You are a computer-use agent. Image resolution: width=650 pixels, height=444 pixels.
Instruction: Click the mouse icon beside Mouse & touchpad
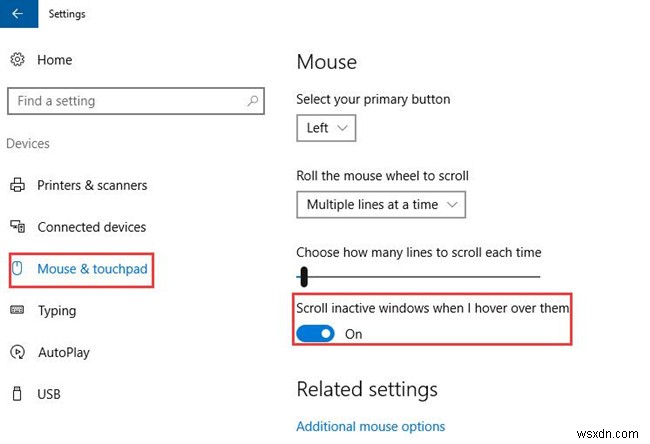[18, 269]
